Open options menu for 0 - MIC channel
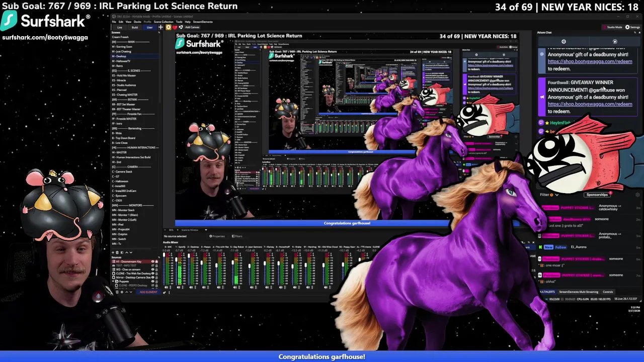This screenshot has width=644, height=362. point(171,288)
